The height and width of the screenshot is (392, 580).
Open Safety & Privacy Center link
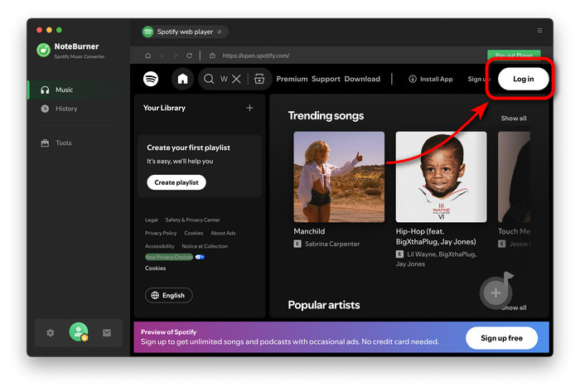pyautogui.click(x=193, y=220)
